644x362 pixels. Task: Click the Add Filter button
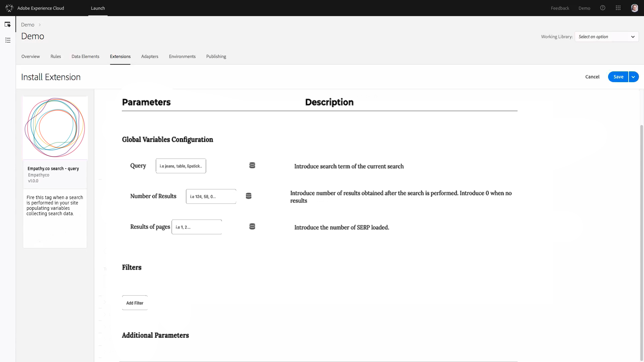(x=135, y=303)
